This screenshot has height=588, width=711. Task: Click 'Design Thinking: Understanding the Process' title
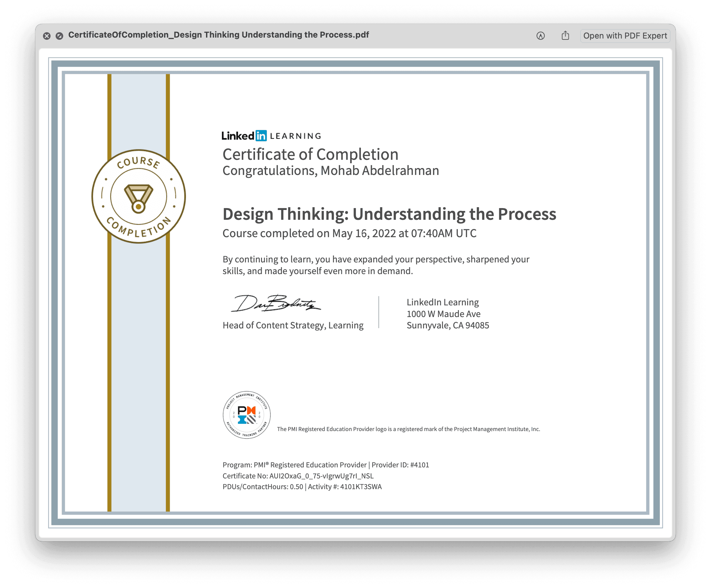[389, 214]
